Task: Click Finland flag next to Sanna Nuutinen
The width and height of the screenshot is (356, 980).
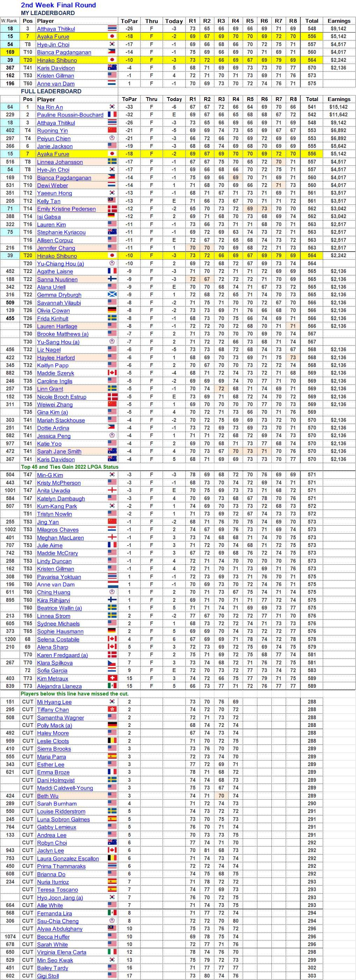Action: pos(112,279)
